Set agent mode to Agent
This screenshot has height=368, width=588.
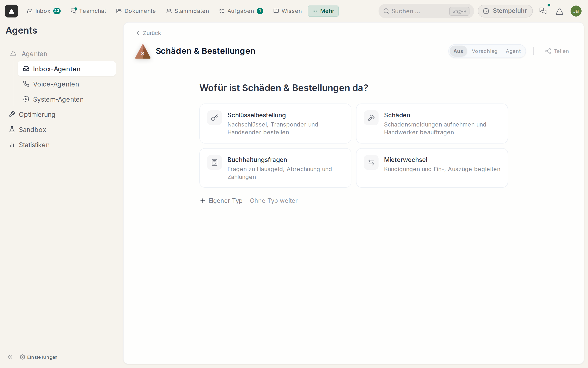513,51
